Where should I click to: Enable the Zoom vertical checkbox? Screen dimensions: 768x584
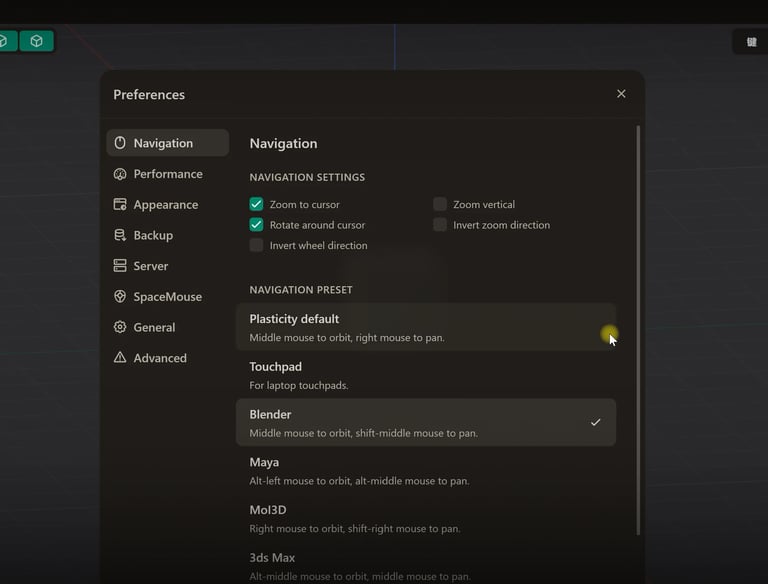[x=440, y=204]
